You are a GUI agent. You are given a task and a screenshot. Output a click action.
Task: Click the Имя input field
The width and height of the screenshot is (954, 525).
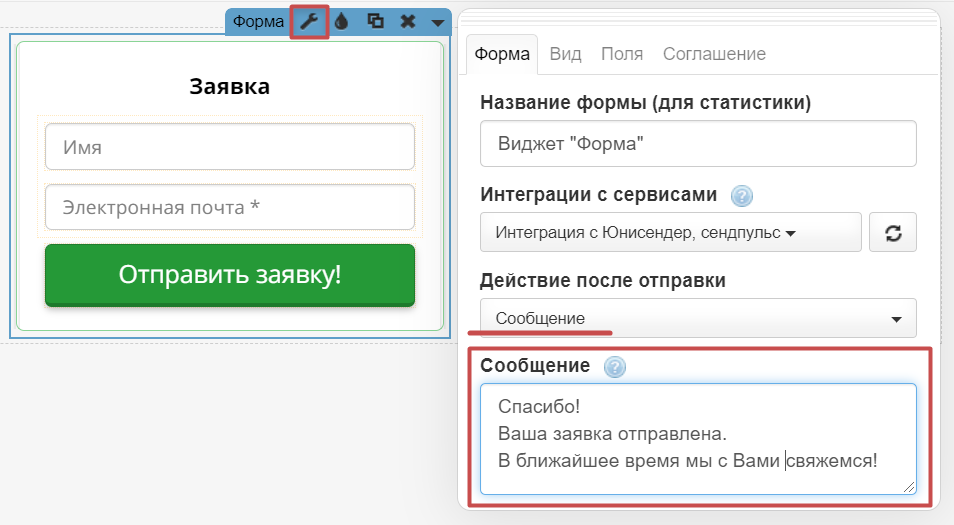point(229,147)
